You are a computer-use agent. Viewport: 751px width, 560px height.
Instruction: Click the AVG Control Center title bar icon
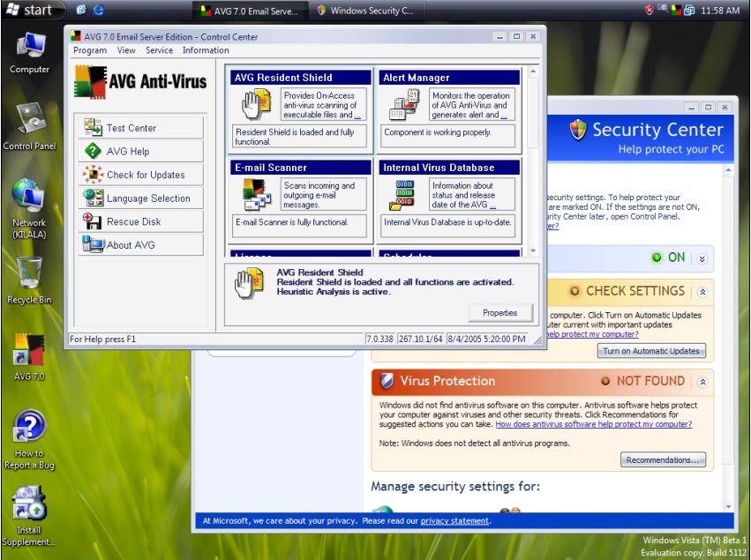tap(76, 36)
